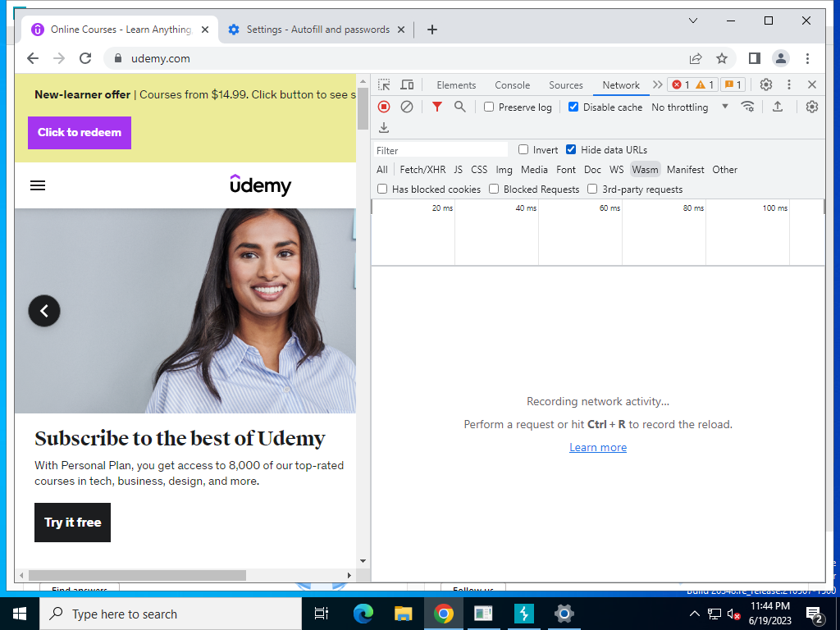Screen dimensions: 840x630
Task: Filter requests by JS
Action: [458, 169]
